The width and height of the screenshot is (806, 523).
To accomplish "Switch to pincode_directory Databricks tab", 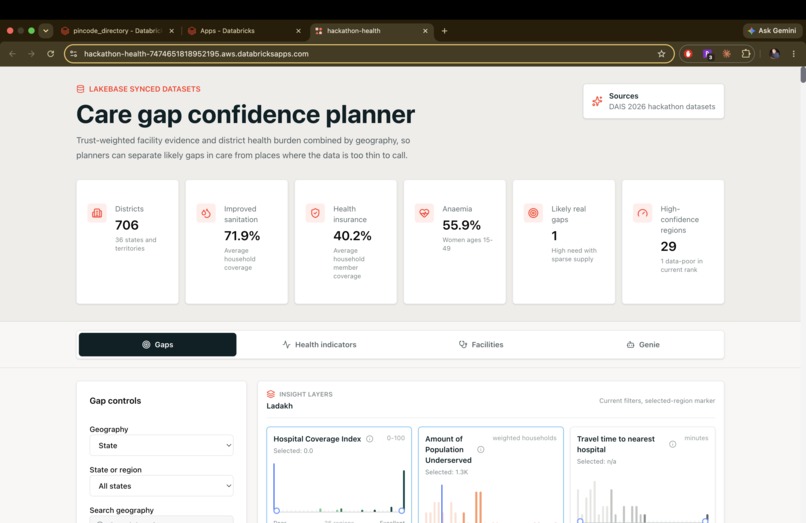I will tap(117, 31).
